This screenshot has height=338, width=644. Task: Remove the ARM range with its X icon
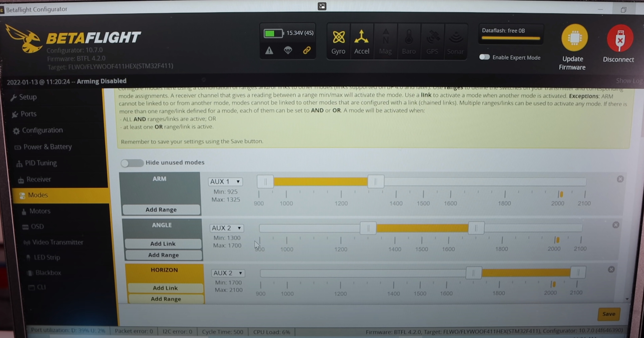pyautogui.click(x=620, y=179)
